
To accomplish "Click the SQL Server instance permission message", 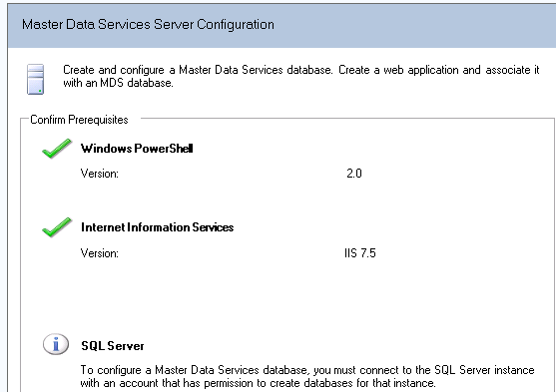I will pyautogui.click(x=307, y=376).
